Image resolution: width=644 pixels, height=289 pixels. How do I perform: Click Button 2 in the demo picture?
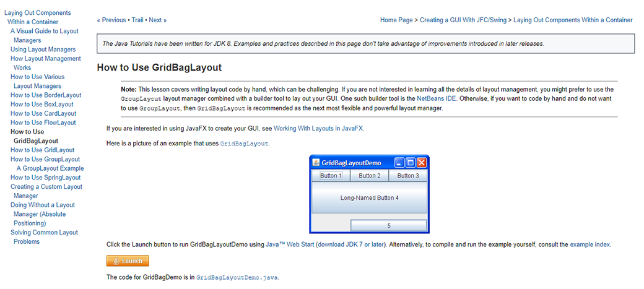[369, 176]
